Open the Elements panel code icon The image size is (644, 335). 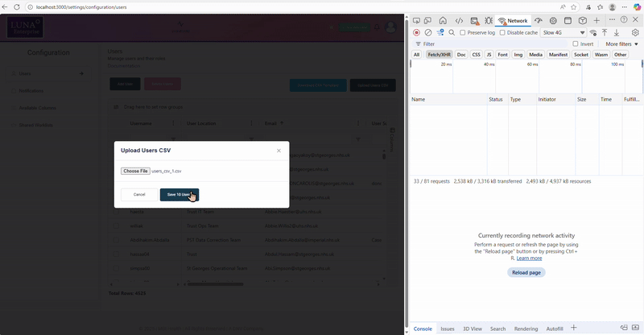tap(459, 21)
